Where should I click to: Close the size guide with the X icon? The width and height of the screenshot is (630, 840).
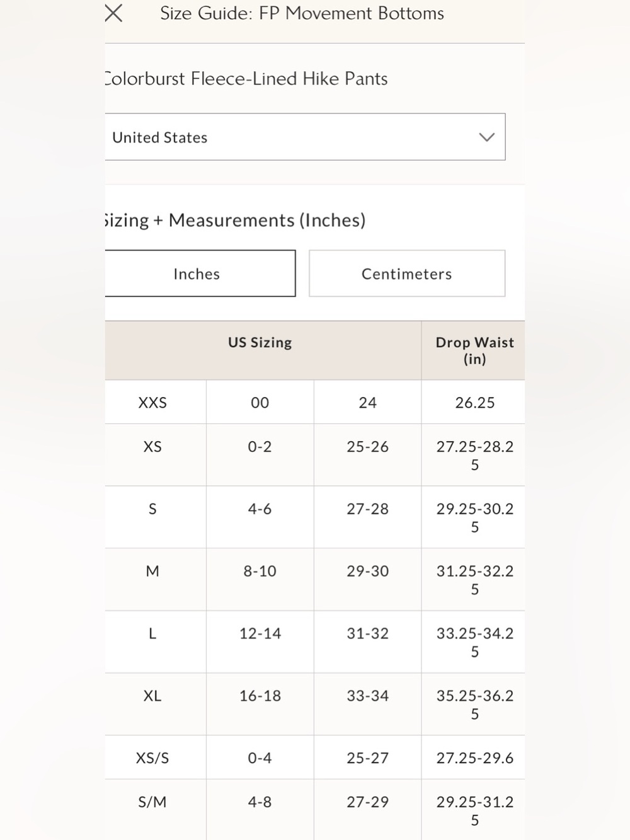(x=114, y=13)
